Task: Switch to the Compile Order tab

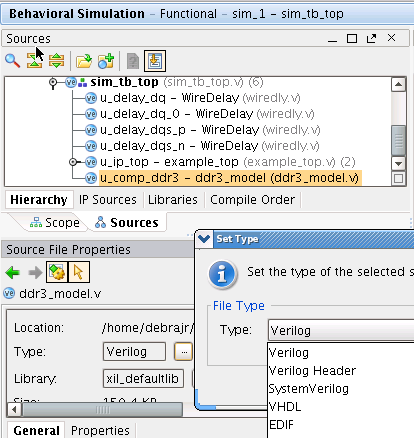Action: pyautogui.click(x=252, y=200)
